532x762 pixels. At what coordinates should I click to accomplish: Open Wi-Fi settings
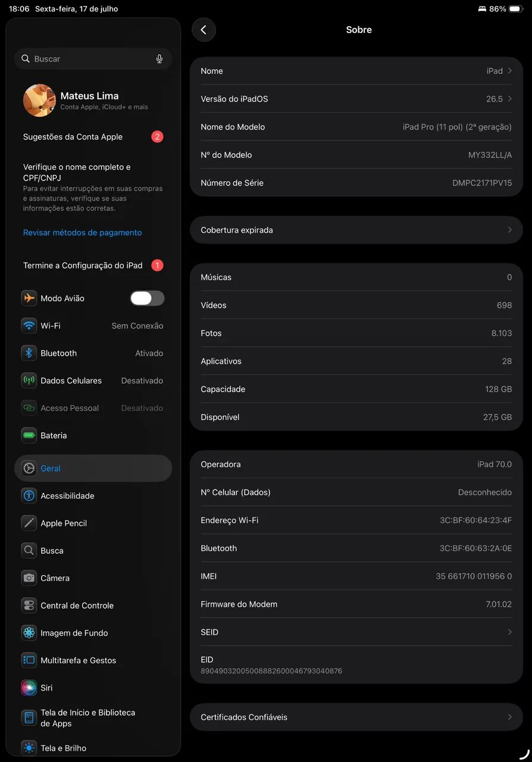(x=93, y=326)
